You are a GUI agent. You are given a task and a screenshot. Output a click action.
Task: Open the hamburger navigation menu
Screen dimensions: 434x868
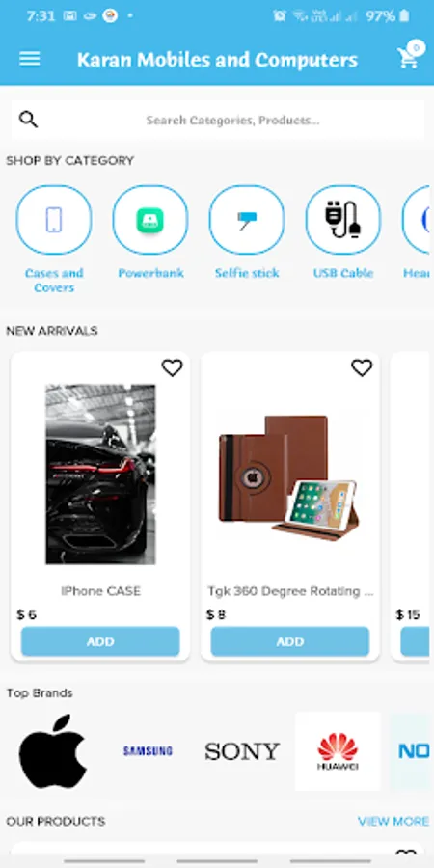pos(29,59)
